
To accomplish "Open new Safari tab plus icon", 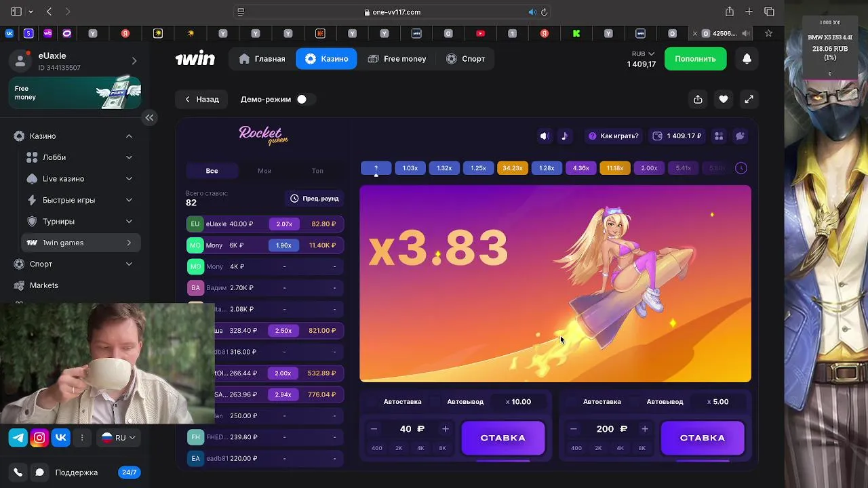I will pos(749,12).
